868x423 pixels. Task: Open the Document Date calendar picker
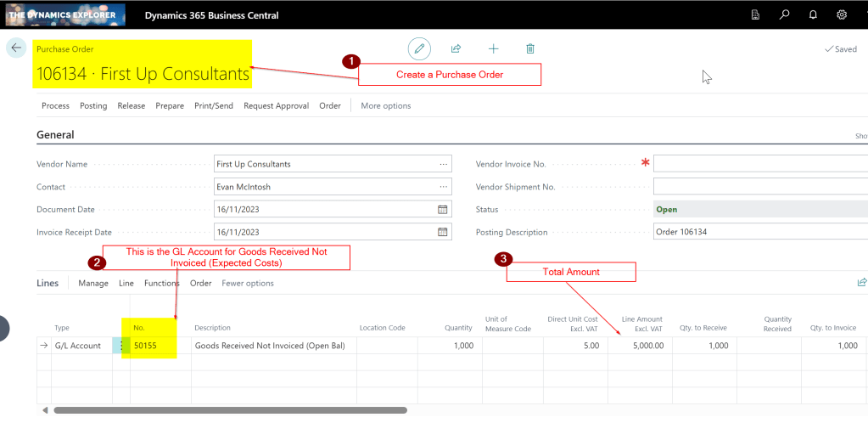pyautogui.click(x=442, y=209)
